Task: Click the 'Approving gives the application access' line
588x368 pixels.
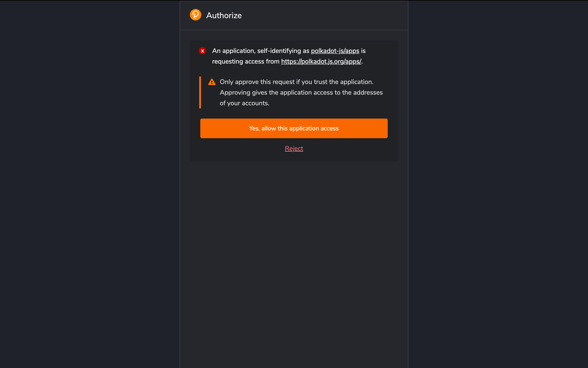Action: click(x=301, y=93)
